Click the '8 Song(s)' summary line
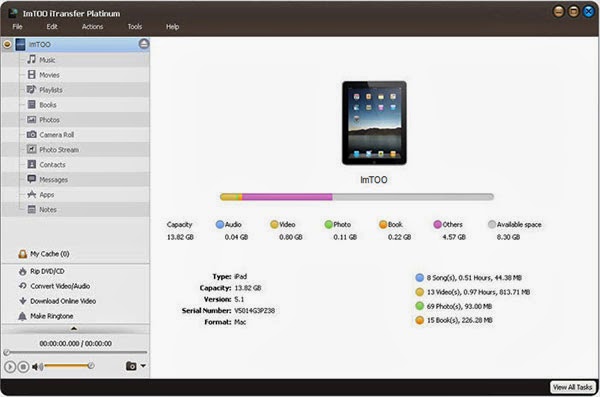Viewport: 600px width, 397px height. pos(474,278)
